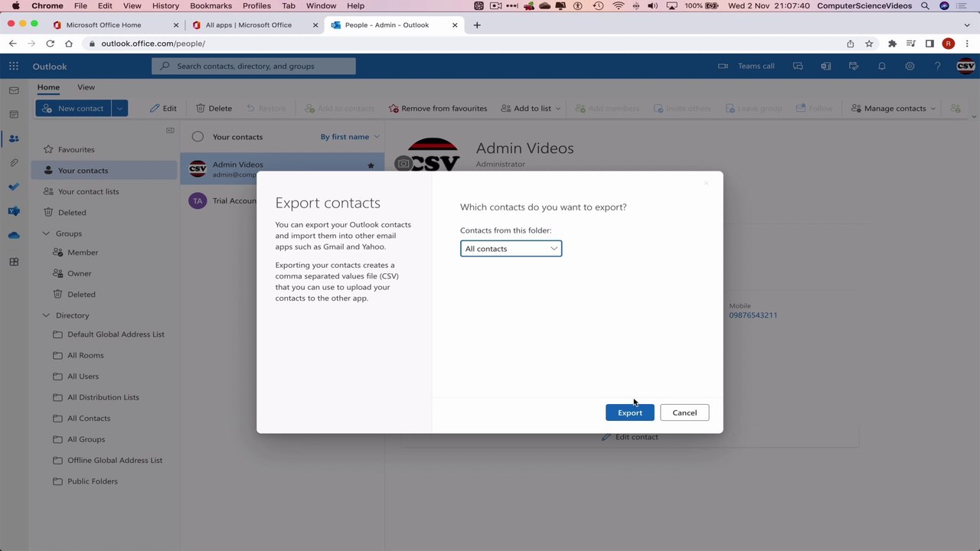Open the Apple menu
The image size is (980, 551).
pyautogui.click(x=15, y=5)
